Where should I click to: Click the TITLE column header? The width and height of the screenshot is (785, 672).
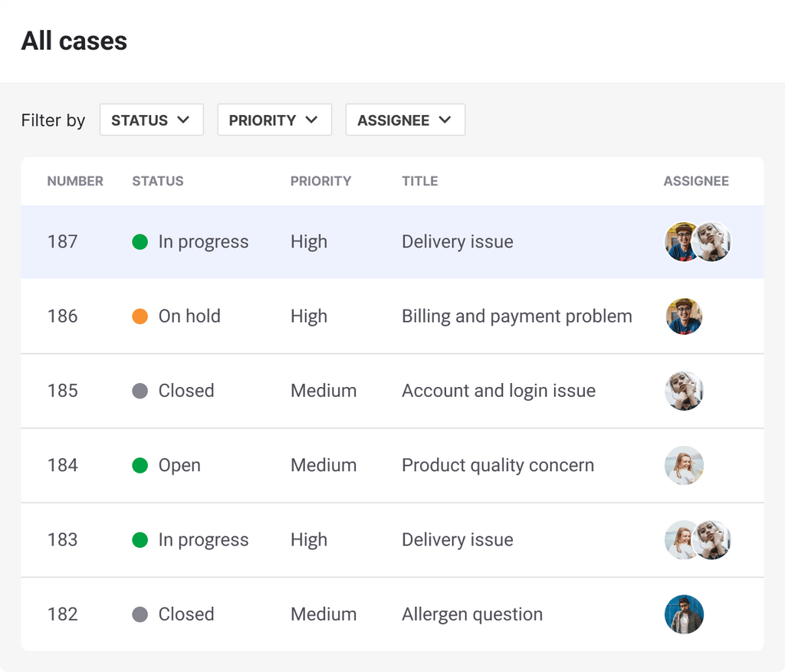[x=419, y=182]
